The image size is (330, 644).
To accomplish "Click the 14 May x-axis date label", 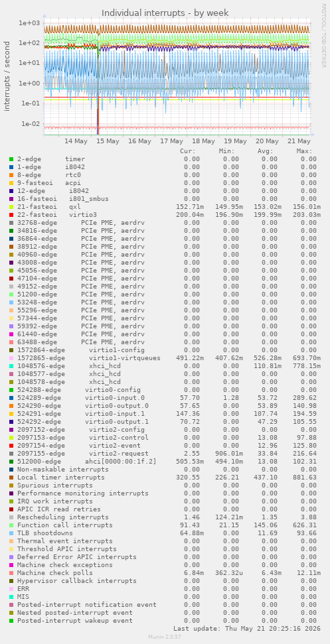I will [76, 141].
